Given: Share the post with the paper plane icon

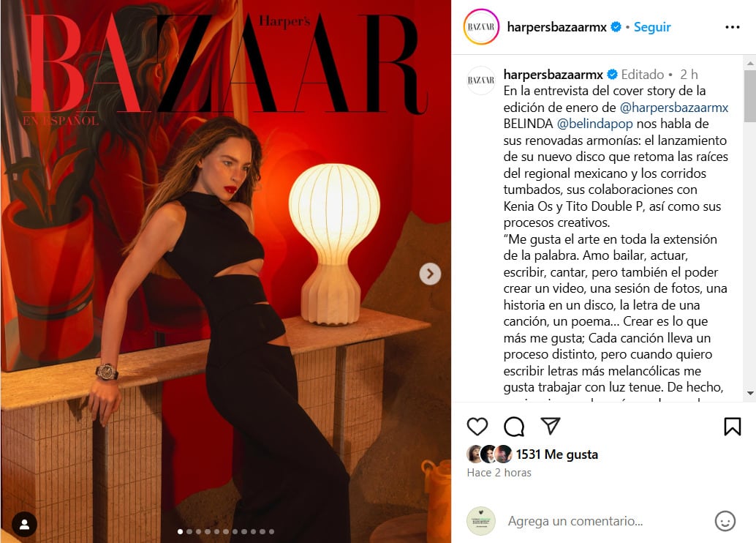Looking at the screenshot, I should (550, 425).
